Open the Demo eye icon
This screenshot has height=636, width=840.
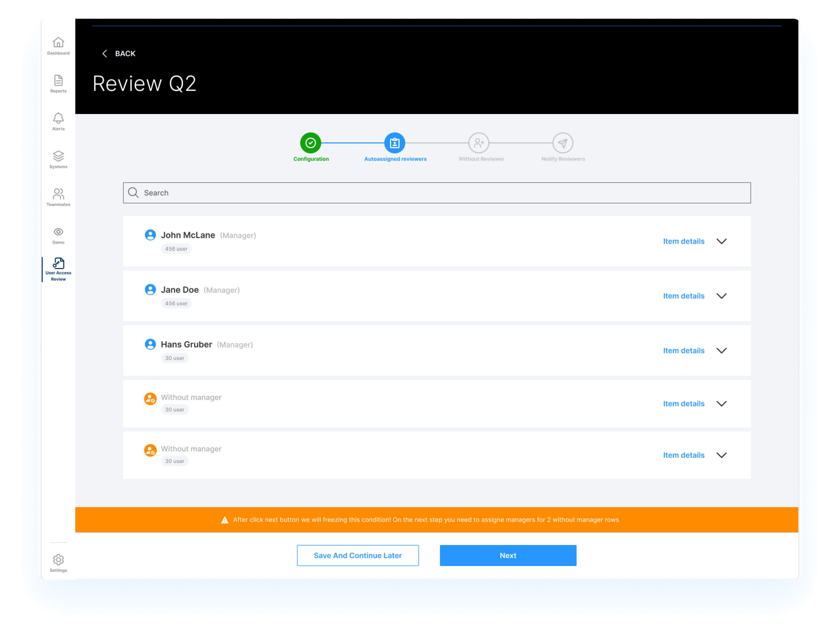[58, 232]
